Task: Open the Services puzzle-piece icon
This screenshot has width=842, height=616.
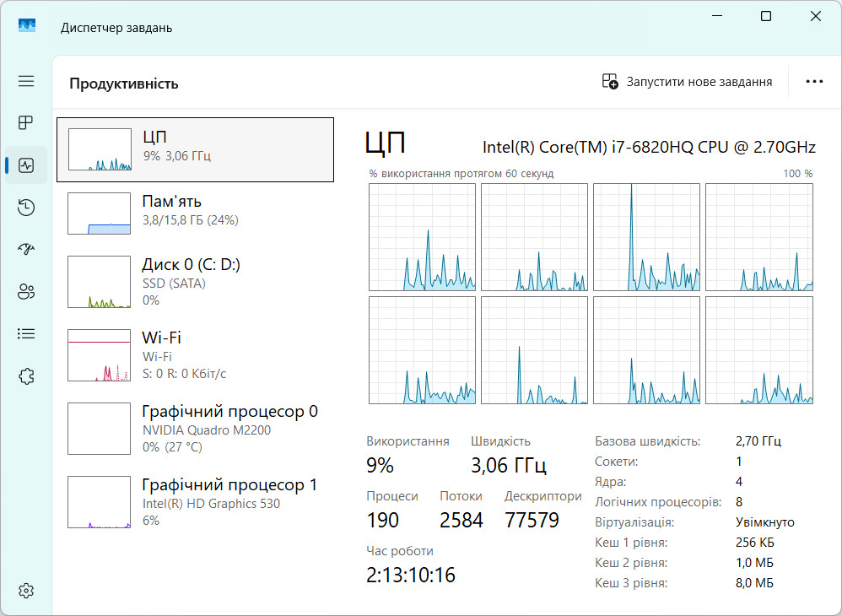Action: (26, 376)
